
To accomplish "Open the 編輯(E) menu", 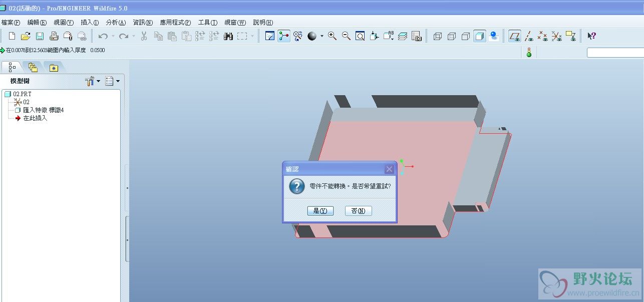I will coord(37,23).
